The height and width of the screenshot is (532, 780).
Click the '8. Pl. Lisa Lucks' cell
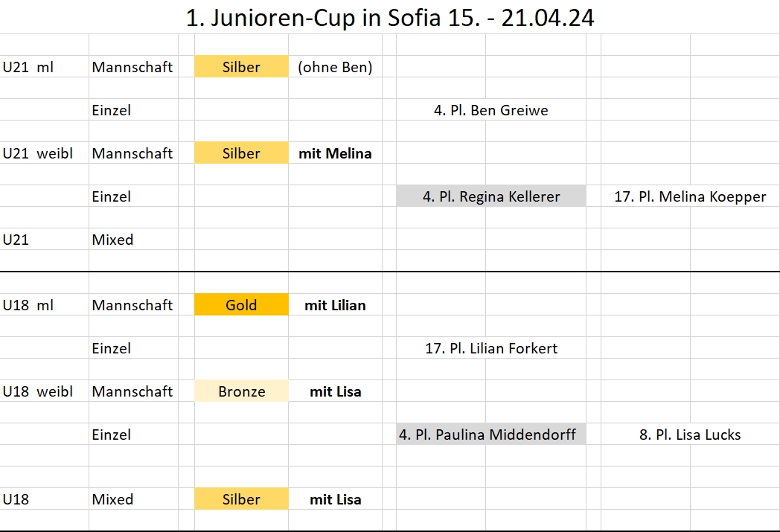690,435
